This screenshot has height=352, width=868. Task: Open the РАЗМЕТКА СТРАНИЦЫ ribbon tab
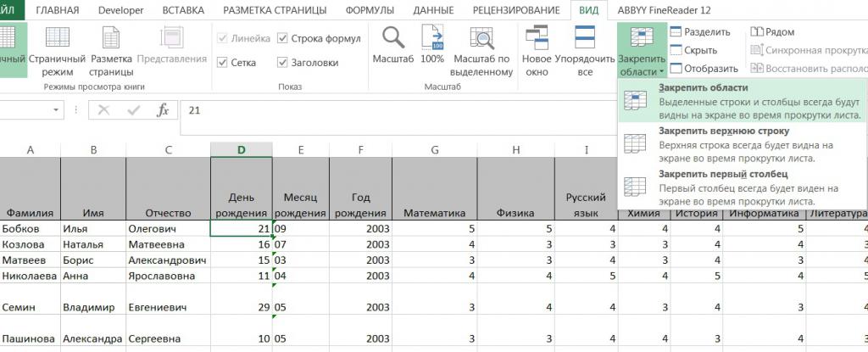pyautogui.click(x=275, y=10)
